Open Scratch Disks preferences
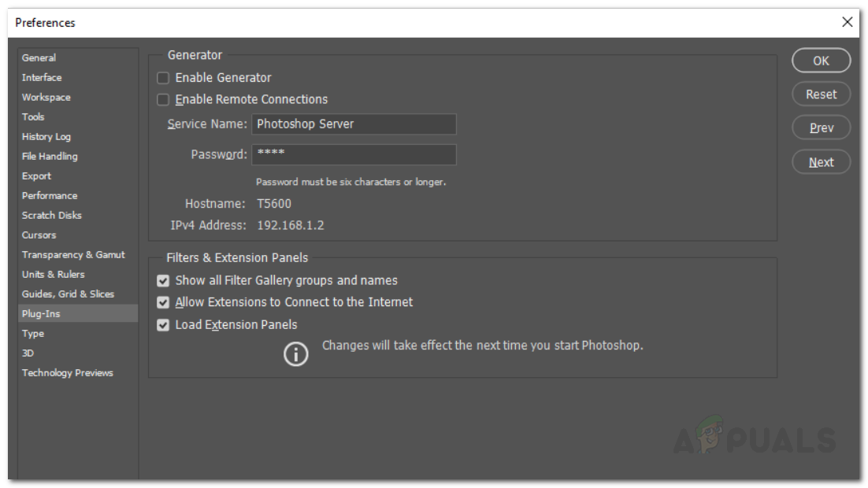 point(52,215)
